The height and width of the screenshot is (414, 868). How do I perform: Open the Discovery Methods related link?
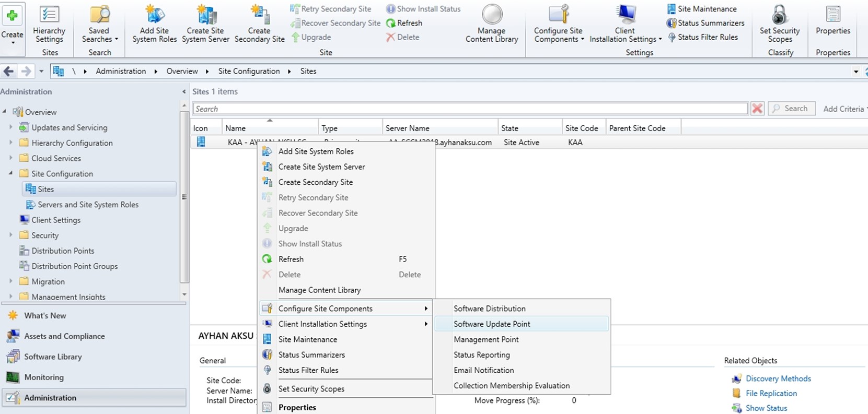click(778, 378)
